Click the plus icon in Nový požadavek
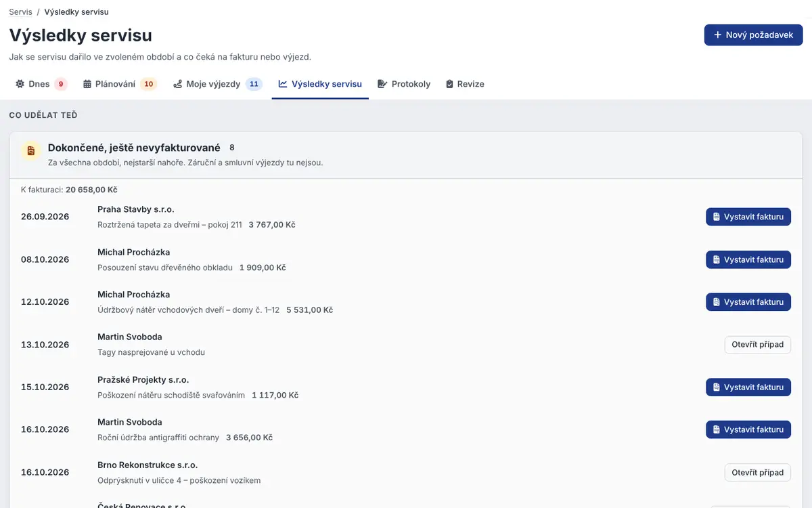812x508 pixels. (x=718, y=35)
